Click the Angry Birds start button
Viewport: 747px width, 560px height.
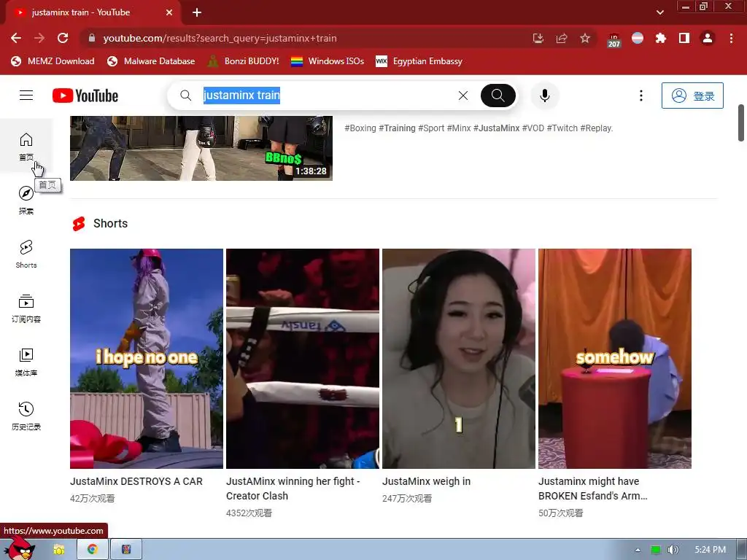[x=19, y=548]
